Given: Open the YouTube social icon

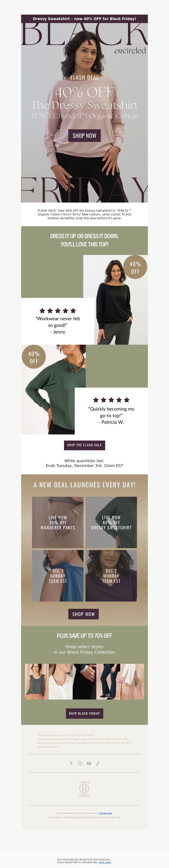Looking at the screenshot, I should click(x=89, y=763).
